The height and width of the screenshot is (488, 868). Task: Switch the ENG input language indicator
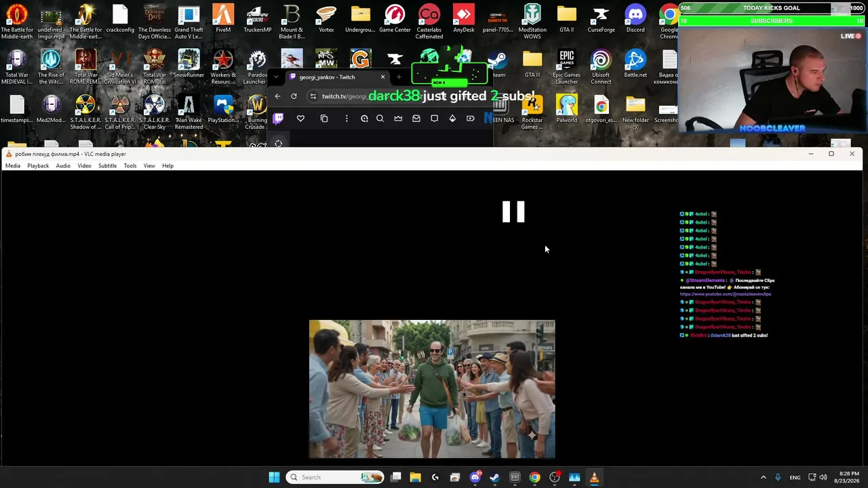pyautogui.click(x=795, y=477)
